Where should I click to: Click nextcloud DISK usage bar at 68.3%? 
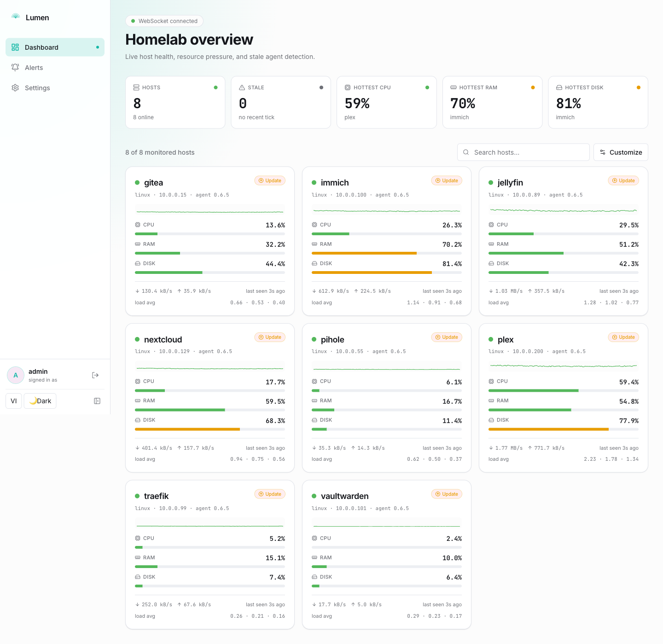(210, 429)
